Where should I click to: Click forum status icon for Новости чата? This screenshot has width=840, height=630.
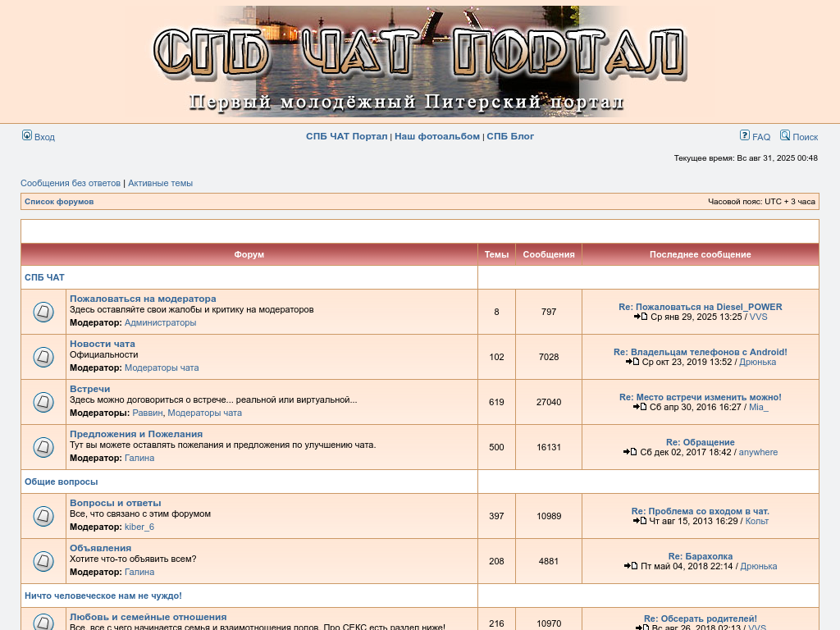pos(43,357)
